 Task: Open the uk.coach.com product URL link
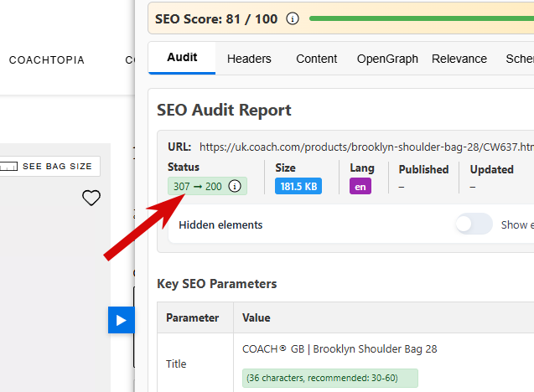[x=366, y=147]
